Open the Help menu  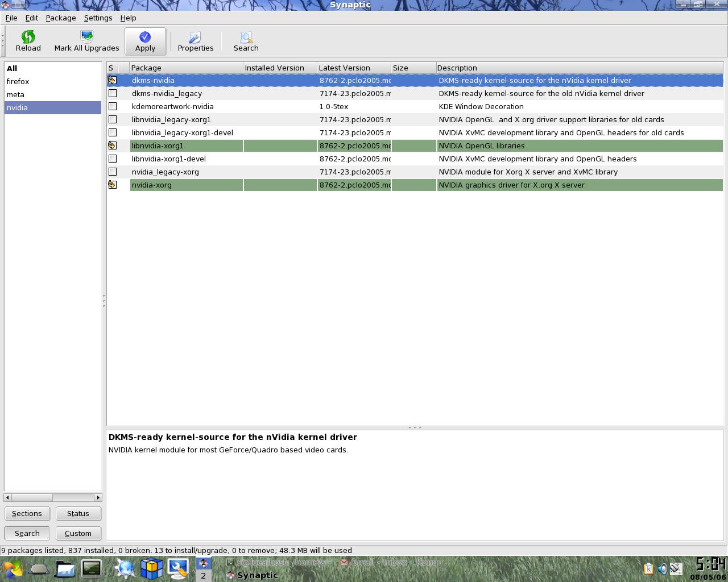pos(128,18)
